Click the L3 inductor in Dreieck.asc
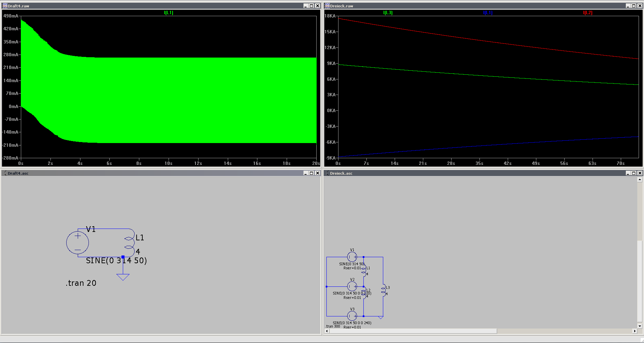The width and height of the screenshot is (644, 343). [x=383, y=290]
